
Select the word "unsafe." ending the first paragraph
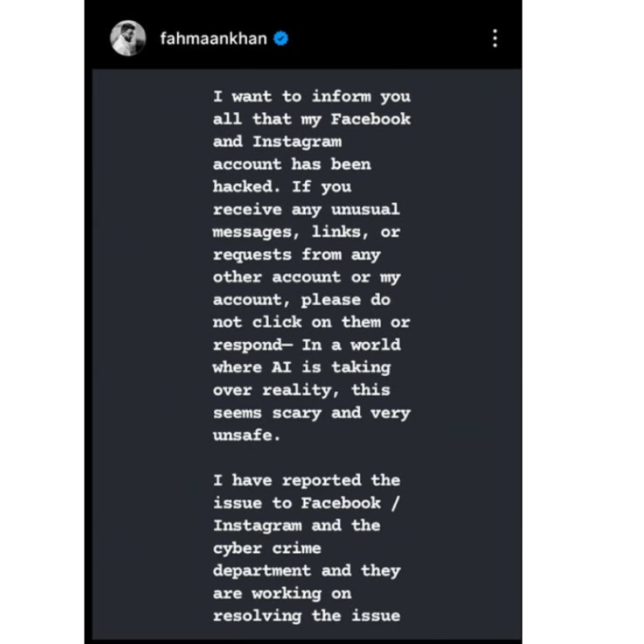[x=246, y=435]
